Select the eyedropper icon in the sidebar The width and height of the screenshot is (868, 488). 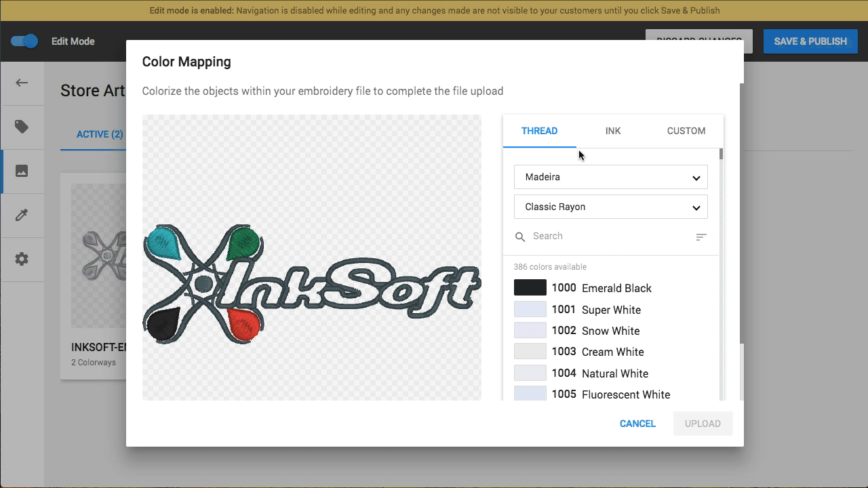pyautogui.click(x=22, y=215)
